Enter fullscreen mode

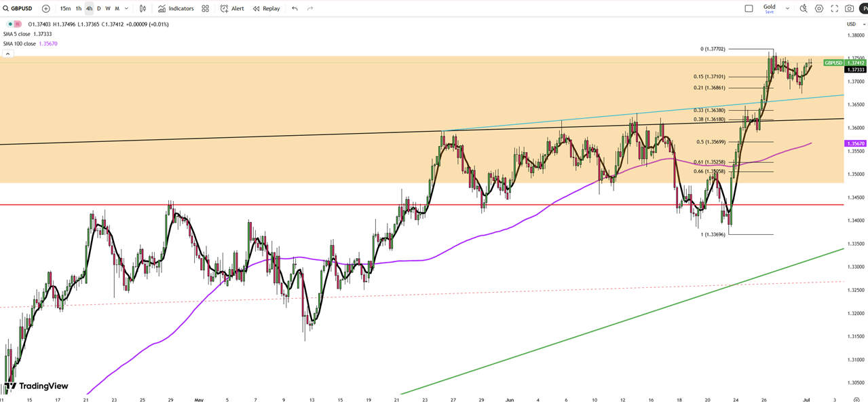point(835,9)
